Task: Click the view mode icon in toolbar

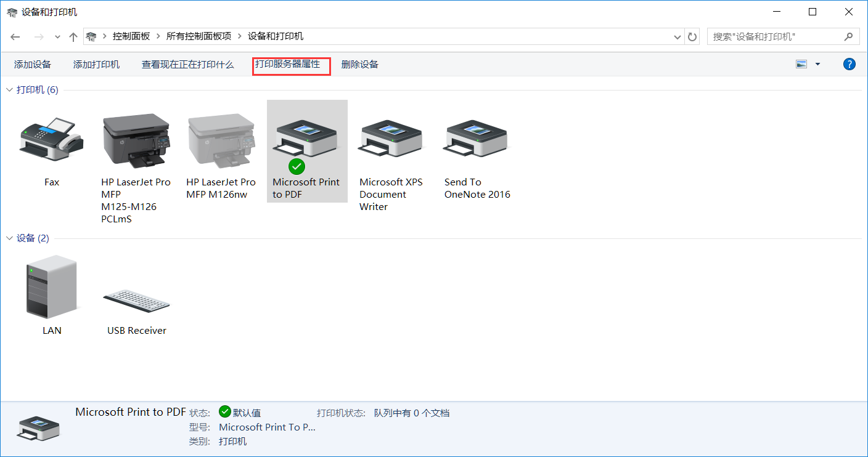Action: (801, 64)
